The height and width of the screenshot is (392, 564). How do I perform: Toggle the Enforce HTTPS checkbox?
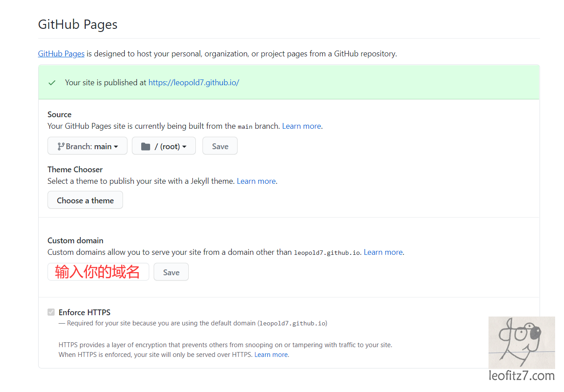click(x=51, y=312)
